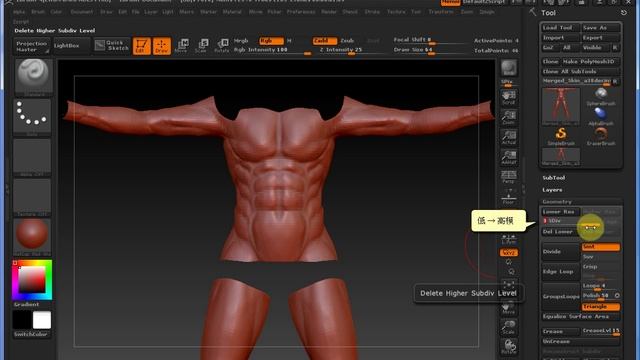Open the Document menu
640x360 pixels.
click(82, 12)
